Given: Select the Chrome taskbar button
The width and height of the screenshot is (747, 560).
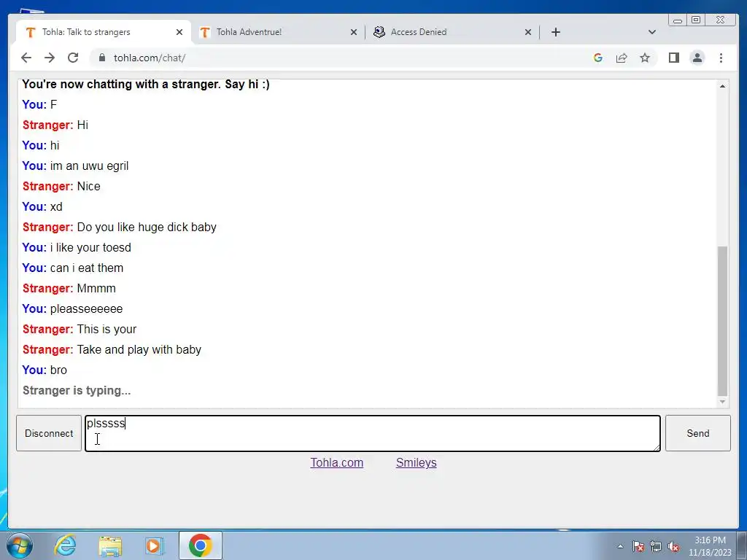Looking at the screenshot, I should pyautogui.click(x=200, y=545).
